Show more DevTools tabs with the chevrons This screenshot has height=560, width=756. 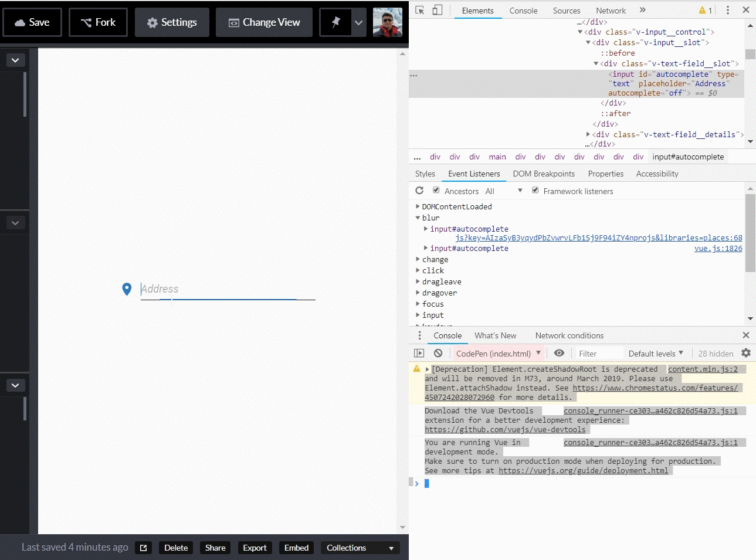pyautogui.click(x=643, y=10)
